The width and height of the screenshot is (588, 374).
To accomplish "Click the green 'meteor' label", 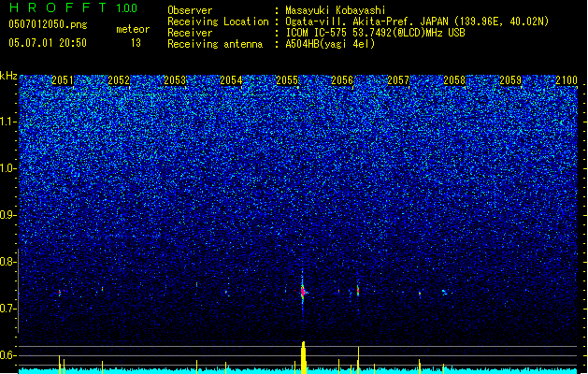I will 133,29.
